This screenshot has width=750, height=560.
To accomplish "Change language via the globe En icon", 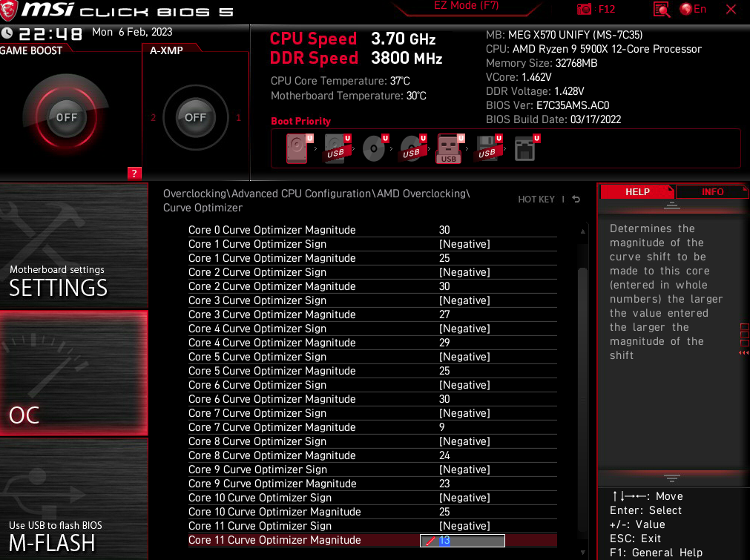I will tap(693, 9).
